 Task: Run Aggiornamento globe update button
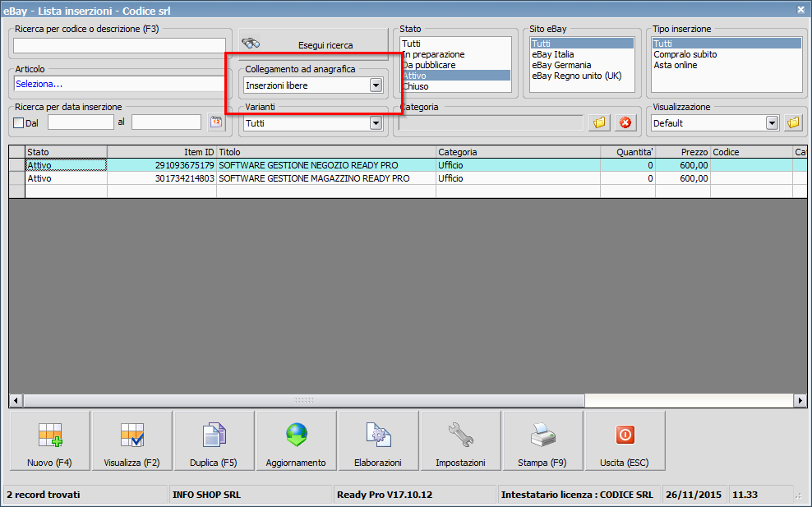point(296,440)
